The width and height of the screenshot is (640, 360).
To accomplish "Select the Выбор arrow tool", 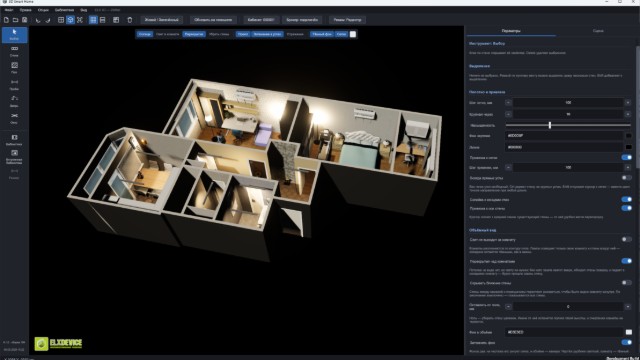I will coord(14,35).
